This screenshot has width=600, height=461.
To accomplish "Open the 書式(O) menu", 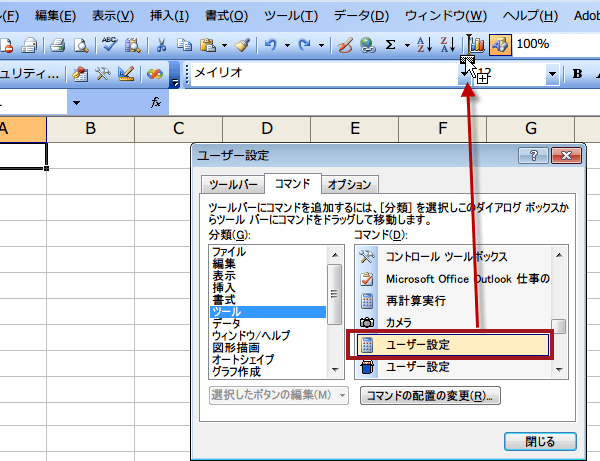I will coord(226,16).
